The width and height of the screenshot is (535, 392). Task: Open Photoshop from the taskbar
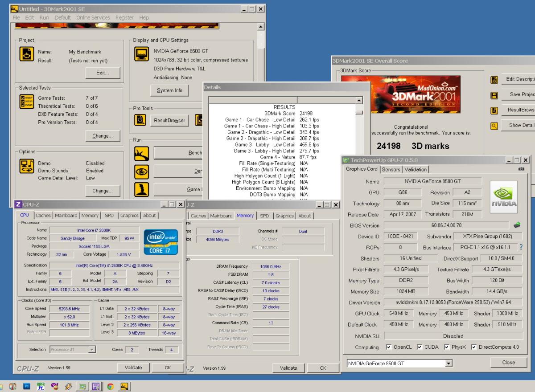pos(26,387)
